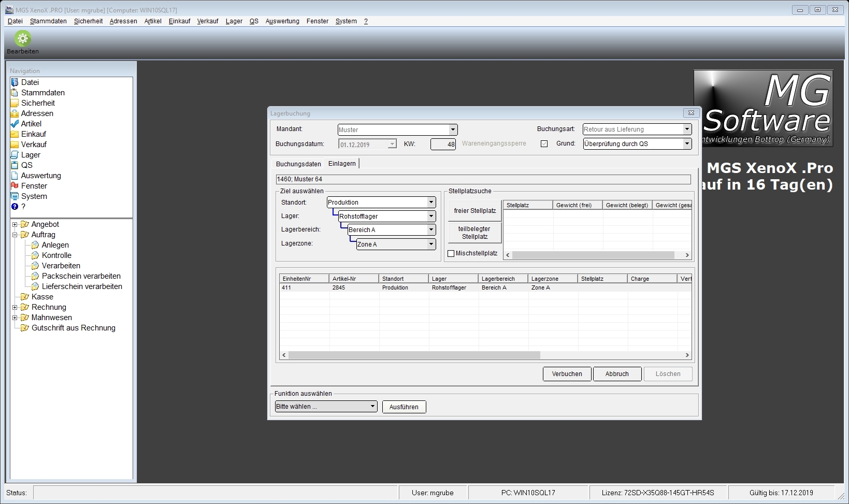Click the Abbruch button

[x=617, y=374]
